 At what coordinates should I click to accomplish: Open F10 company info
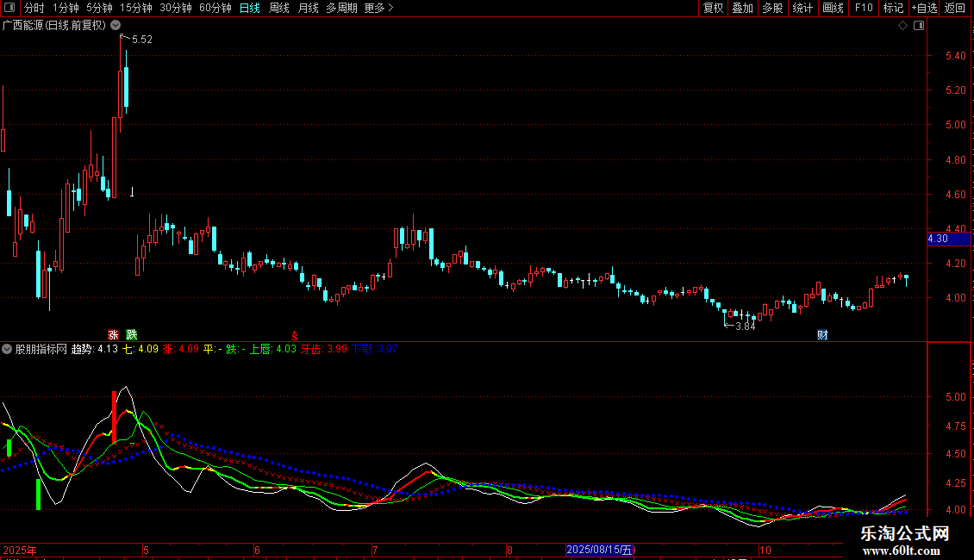click(x=864, y=8)
